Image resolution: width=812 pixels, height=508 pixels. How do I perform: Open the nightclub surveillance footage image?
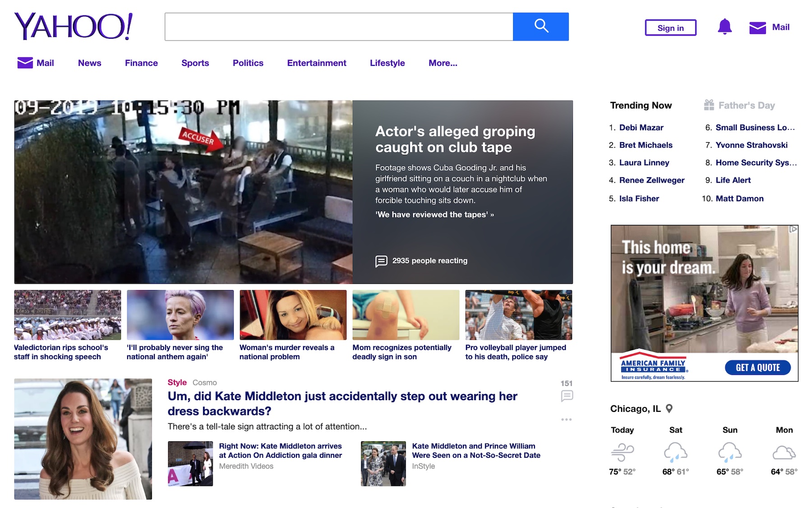184,192
